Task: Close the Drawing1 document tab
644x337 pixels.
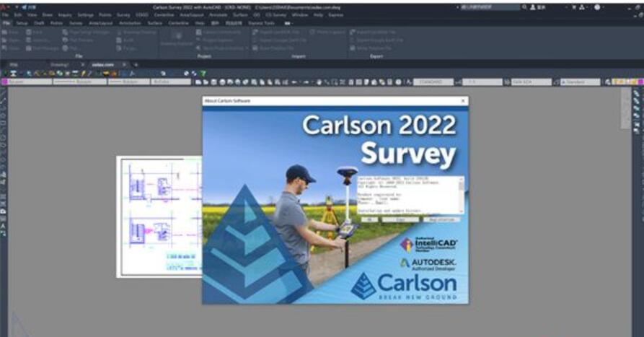Action: (82, 64)
